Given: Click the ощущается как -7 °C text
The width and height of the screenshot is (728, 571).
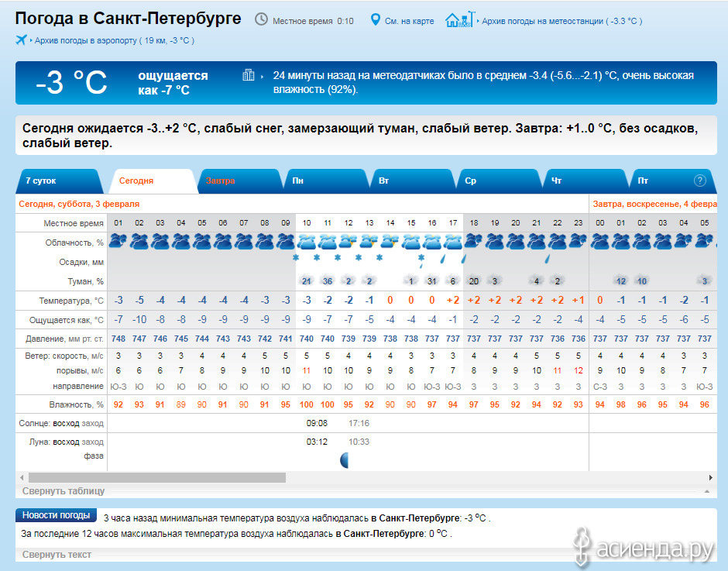Looking at the screenshot, I should point(173,83).
